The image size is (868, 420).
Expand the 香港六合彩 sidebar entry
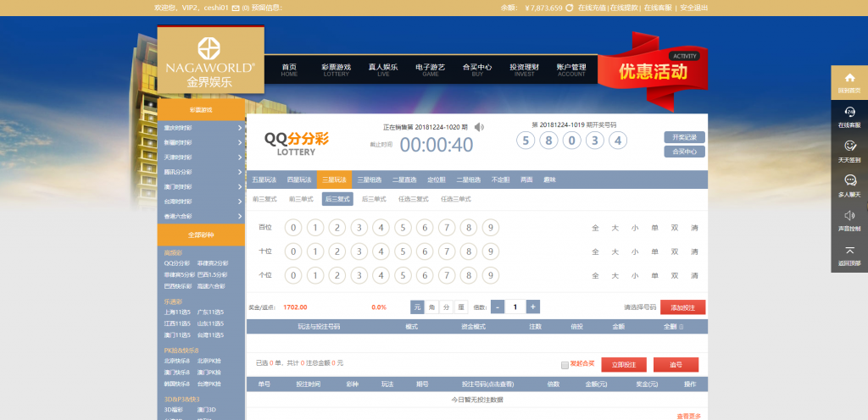pos(201,216)
